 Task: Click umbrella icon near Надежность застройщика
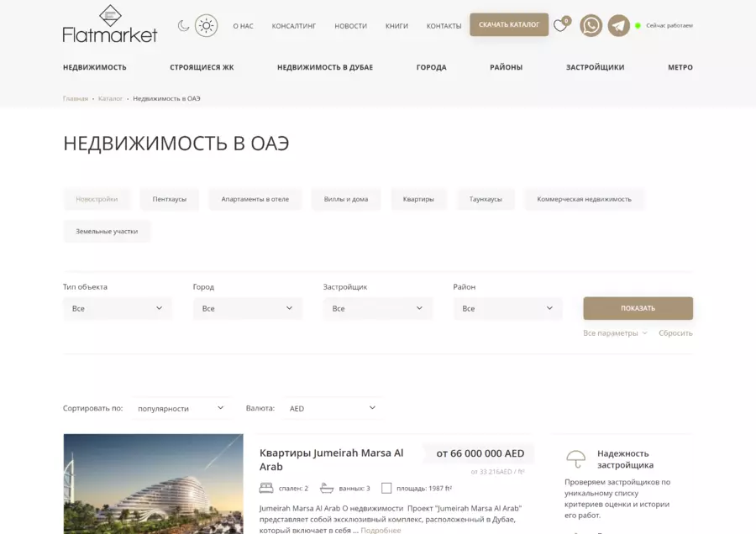coord(576,459)
